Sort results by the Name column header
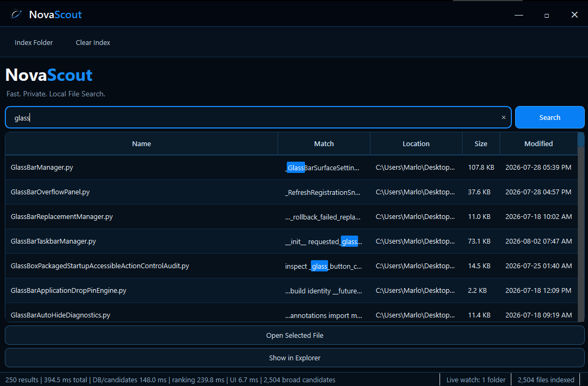The image size is (588, 386). point(142,144)
